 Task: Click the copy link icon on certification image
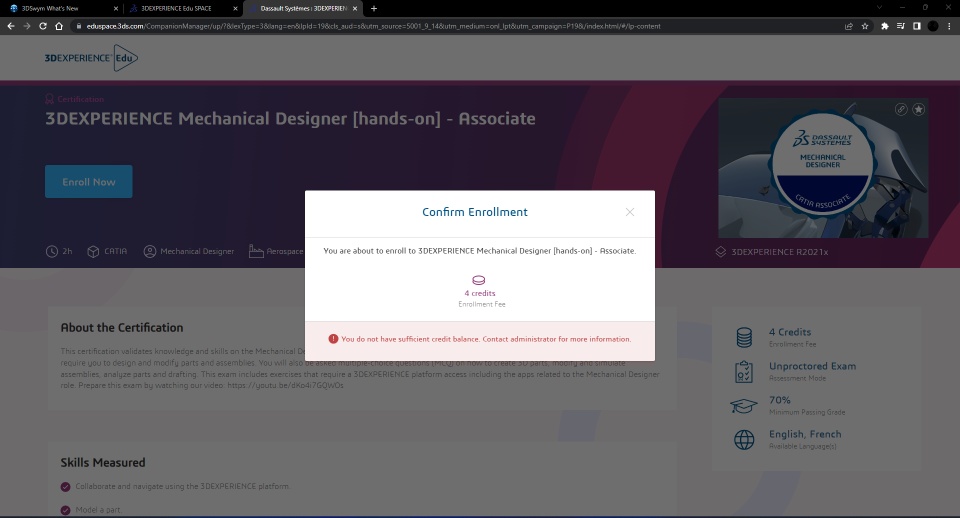(x=901, y=109)
